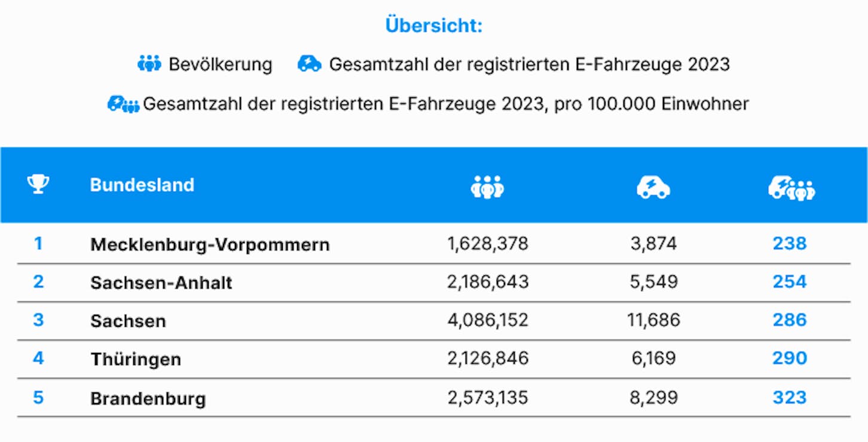The height and width of the screenshot is (442, 868).
Task: Click the trophy icon in table header
Action: pyautogui.click(x=38, y=185)
